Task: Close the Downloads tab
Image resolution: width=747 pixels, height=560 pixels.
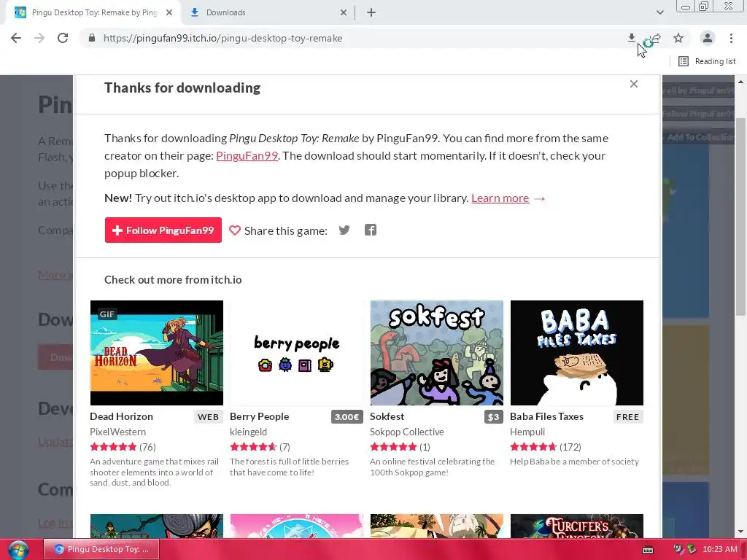Action: click(344, 12)
